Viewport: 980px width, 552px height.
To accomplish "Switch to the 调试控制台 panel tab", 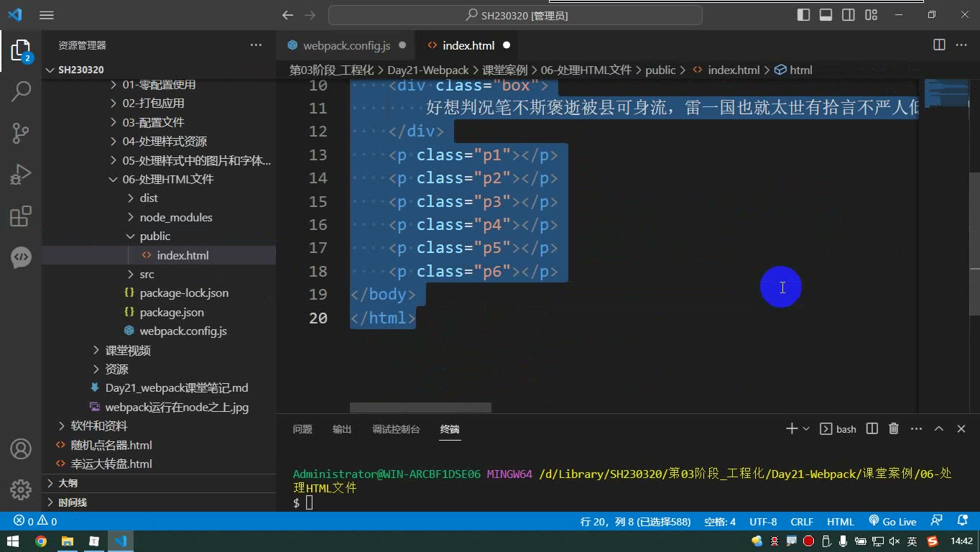I will 396,429.
